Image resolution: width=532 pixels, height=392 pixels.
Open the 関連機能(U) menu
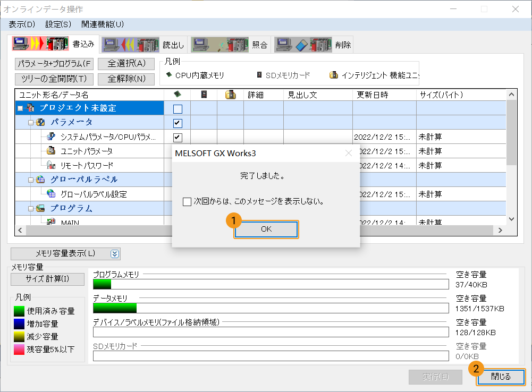click(x=103, y=24)
